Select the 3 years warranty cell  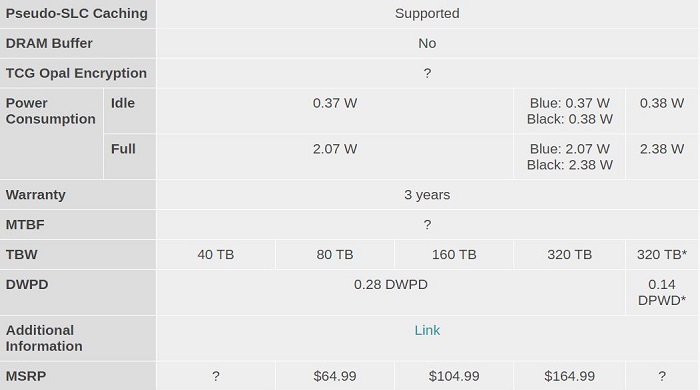[x=427, y=195]
